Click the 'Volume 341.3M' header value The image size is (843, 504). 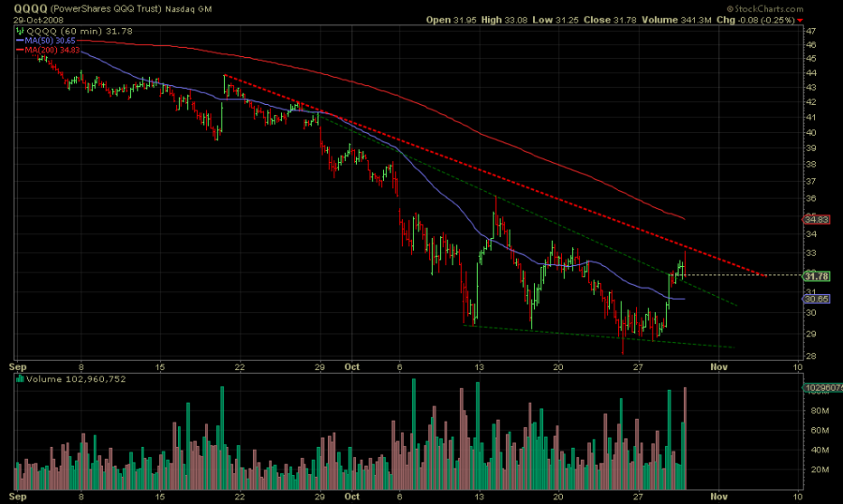tap(676, 20)
